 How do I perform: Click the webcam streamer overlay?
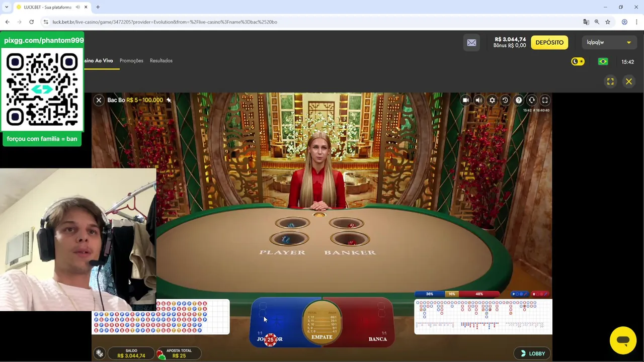click(x=78, y=240)
